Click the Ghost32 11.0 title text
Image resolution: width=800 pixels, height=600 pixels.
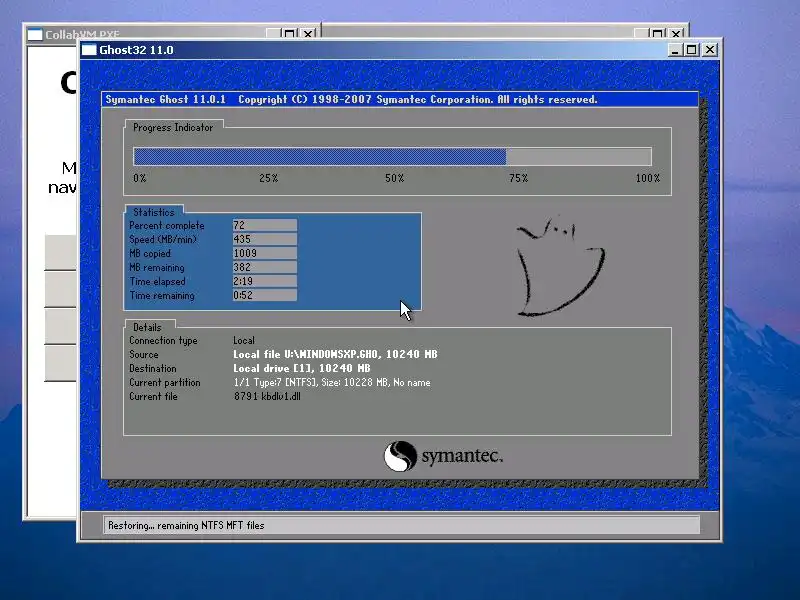click(x=136, y=50)
